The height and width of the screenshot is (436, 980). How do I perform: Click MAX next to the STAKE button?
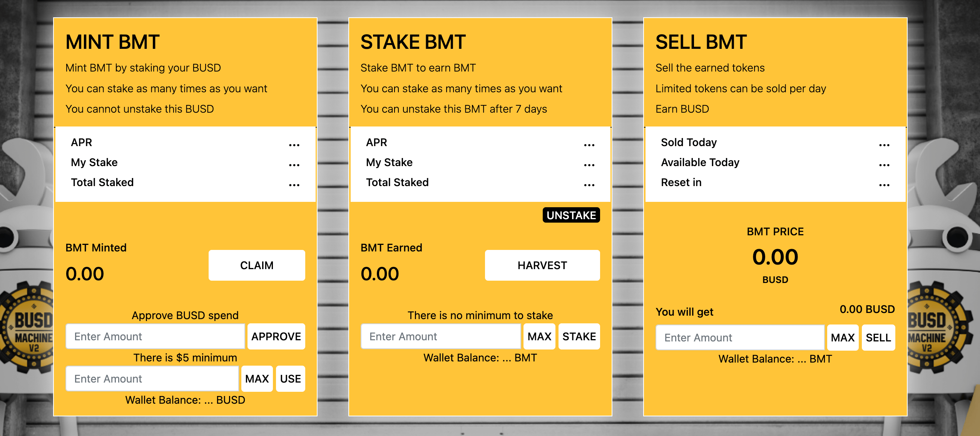pos(539,336)
